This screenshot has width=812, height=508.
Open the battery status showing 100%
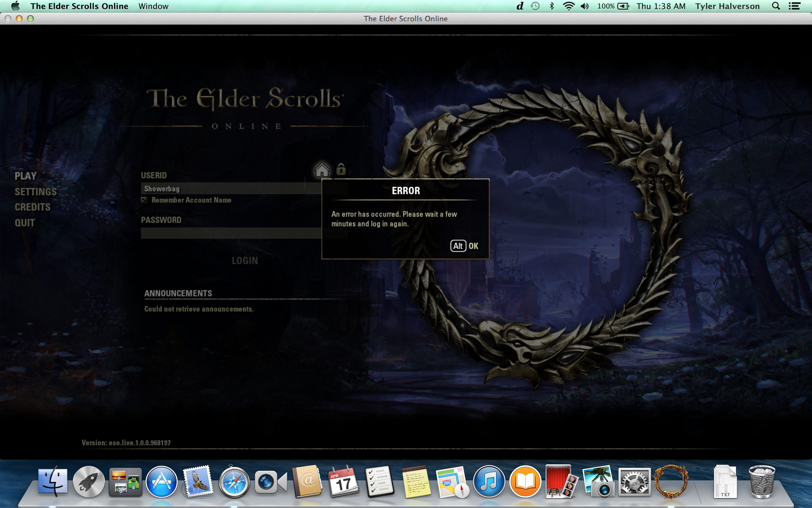pyautogui.click(x=613, y=6)
